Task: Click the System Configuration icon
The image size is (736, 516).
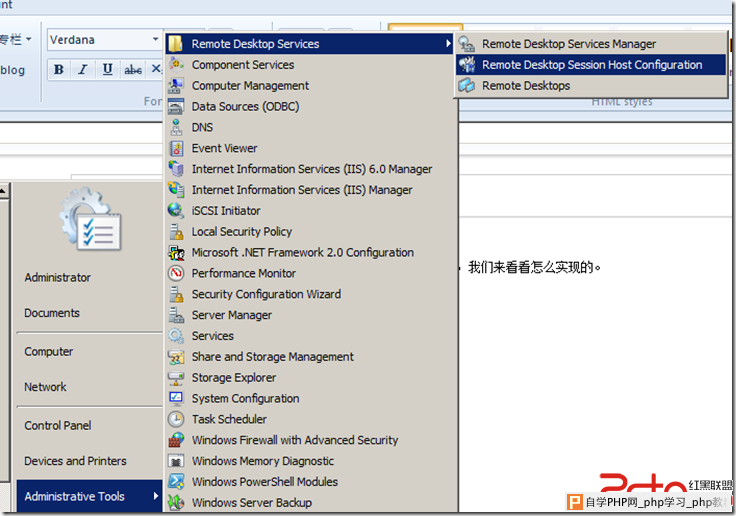Action: (176, 398)
